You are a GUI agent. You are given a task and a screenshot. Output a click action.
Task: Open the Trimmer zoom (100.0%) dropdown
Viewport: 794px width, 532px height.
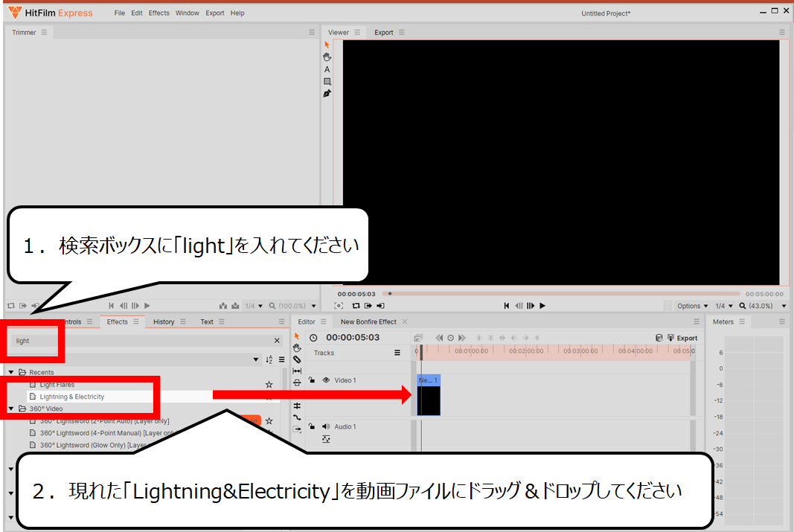(x=292, y=306)
